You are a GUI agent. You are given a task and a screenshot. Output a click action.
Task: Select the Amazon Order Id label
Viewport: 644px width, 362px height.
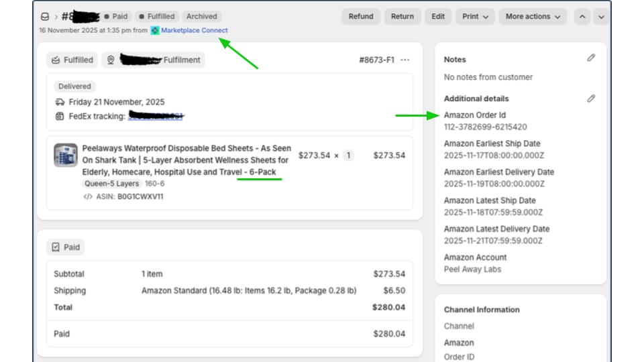[x=475, y=115]
